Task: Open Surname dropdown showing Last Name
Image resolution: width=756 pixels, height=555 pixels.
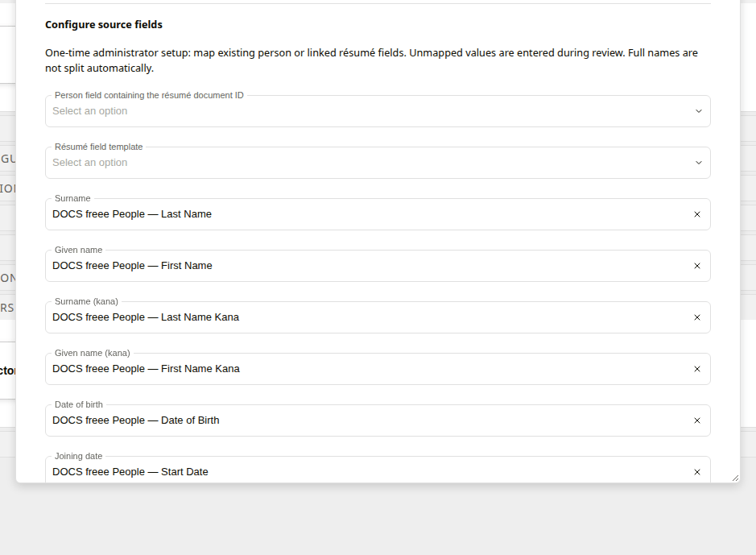Action: click(378, 214)
